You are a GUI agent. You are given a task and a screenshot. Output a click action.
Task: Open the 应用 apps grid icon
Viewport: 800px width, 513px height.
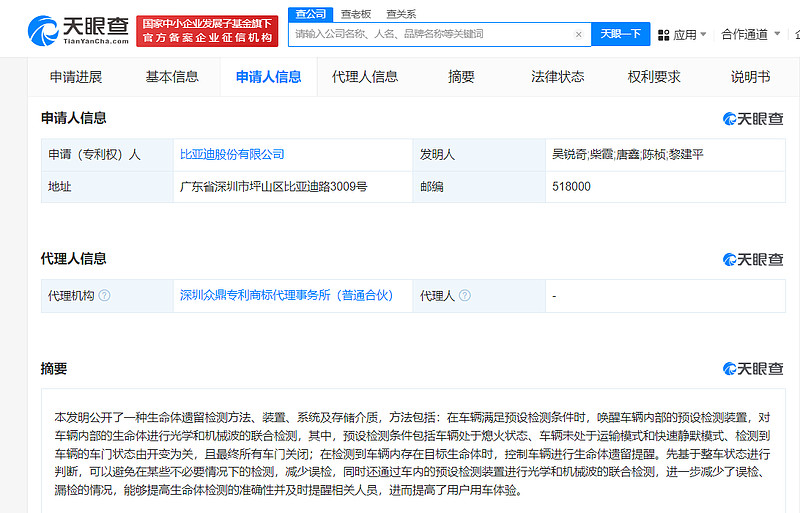(x=663, y=35)
